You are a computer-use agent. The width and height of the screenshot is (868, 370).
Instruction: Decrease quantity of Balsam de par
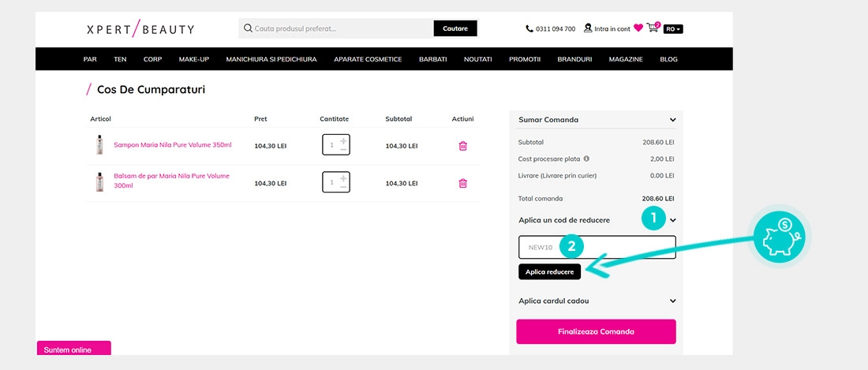pos(343,187)
